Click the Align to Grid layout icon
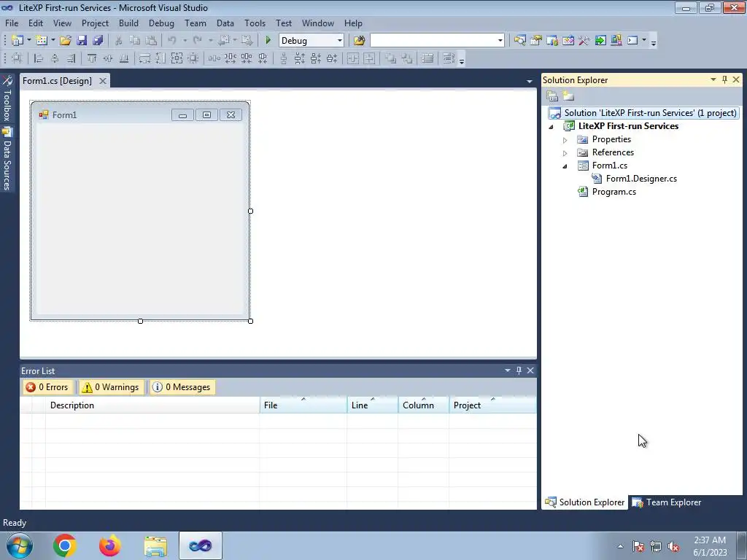747x560 pixels. [x=17, y=58]
